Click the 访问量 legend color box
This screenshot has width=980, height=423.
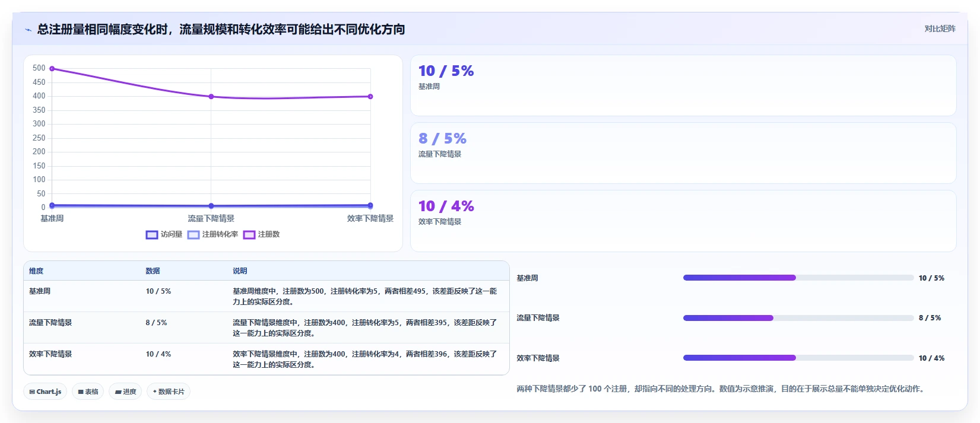tap(152, 235)
